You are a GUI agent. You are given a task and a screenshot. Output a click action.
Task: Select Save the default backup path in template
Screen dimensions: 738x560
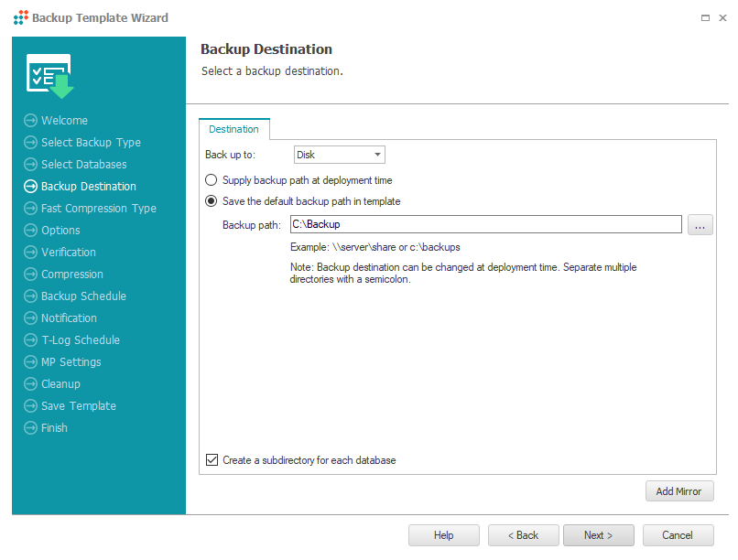coord(211,201)
